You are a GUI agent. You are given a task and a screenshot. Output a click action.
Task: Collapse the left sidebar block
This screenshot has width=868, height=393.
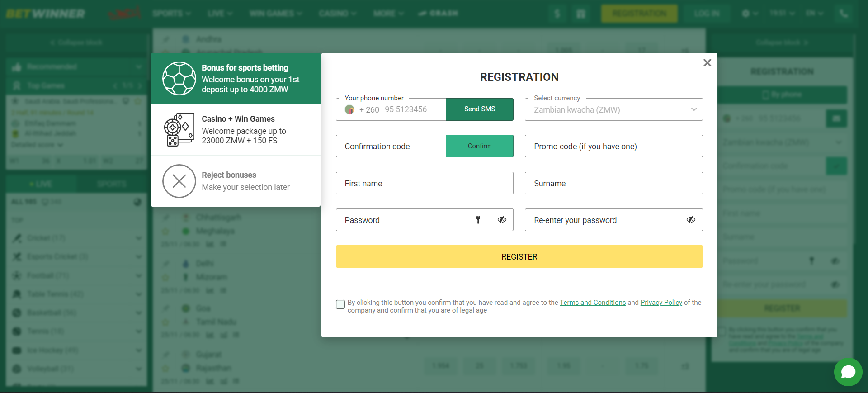point(76,43)
